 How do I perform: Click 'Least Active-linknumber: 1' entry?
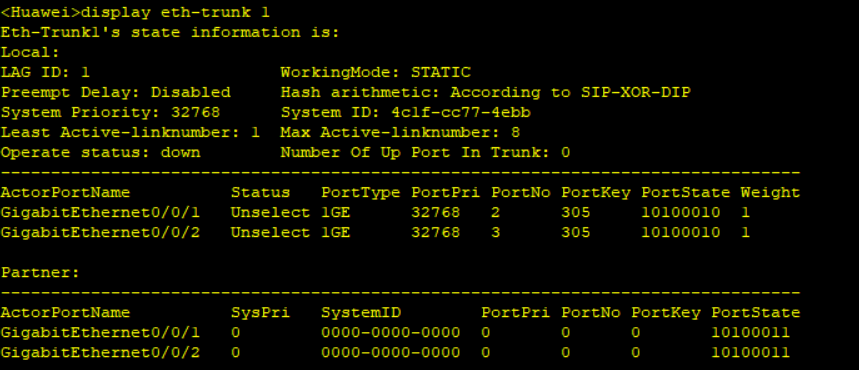click(x=130, y=132)
